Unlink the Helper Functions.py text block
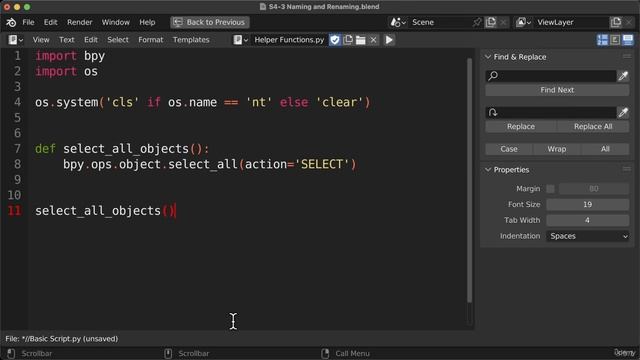This screenshot has height=360, width=640. pyautogui.click(x=373, y=40)
